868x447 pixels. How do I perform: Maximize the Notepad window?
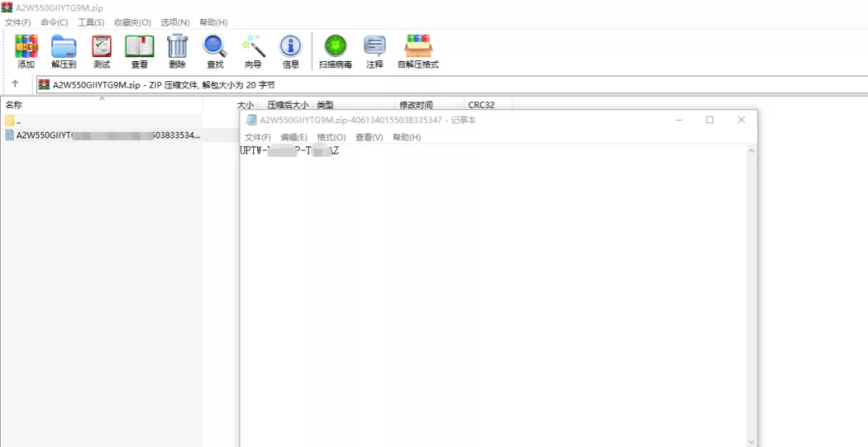click(710, 120)
